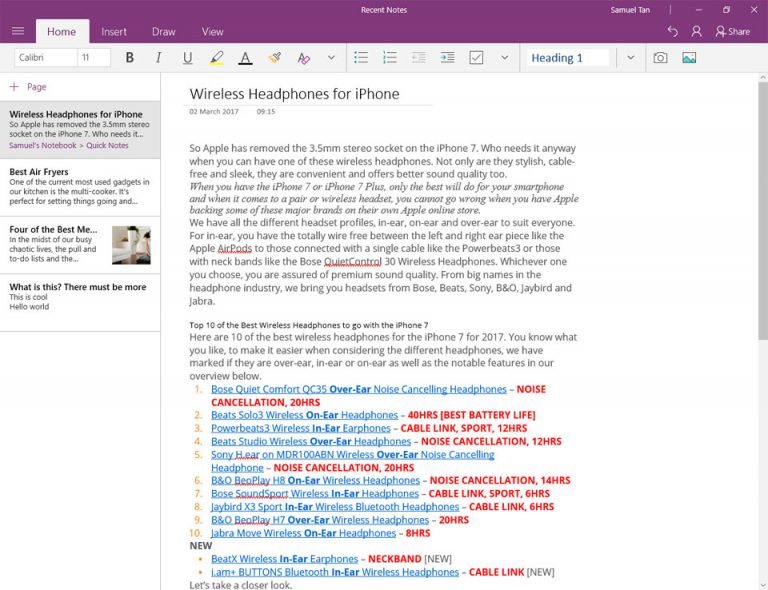The width and height of the screenshot is (768, 590).
Task: Click the undo arrow
Action: pos(672,31)
